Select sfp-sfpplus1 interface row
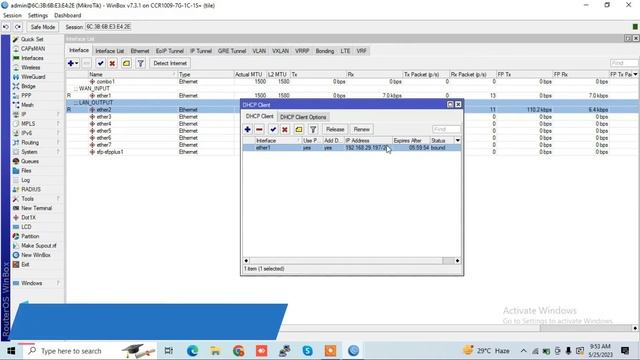Screen dimensions: 640x360 click(352, 152)
